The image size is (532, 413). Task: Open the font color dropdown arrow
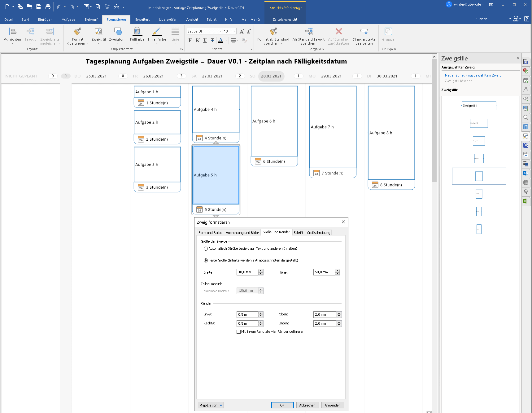226,40
